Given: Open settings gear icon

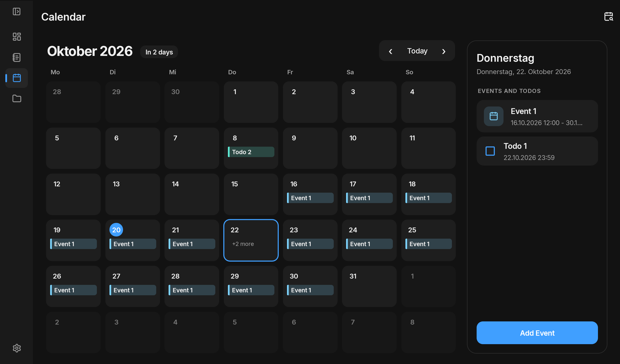Looking at the screenshot, I should click(16, 348).
